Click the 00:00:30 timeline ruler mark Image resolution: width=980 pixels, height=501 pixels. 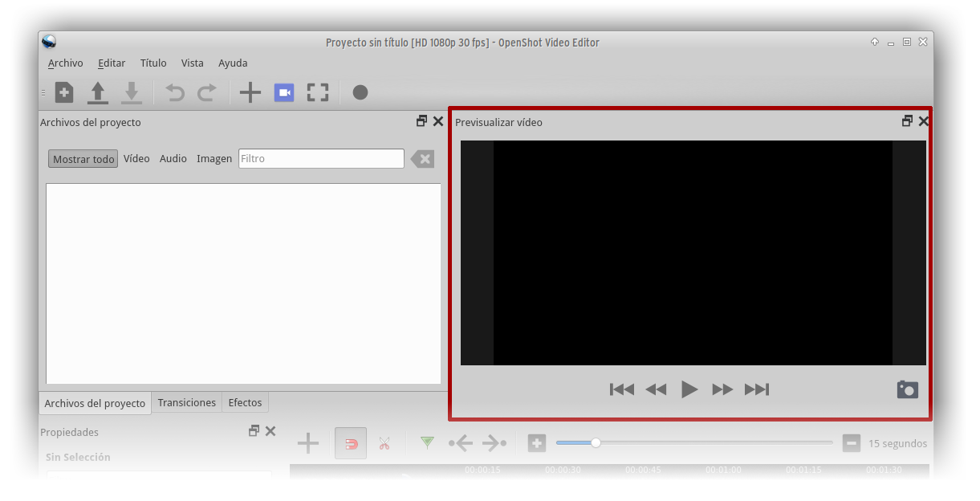tap(563, 470)
